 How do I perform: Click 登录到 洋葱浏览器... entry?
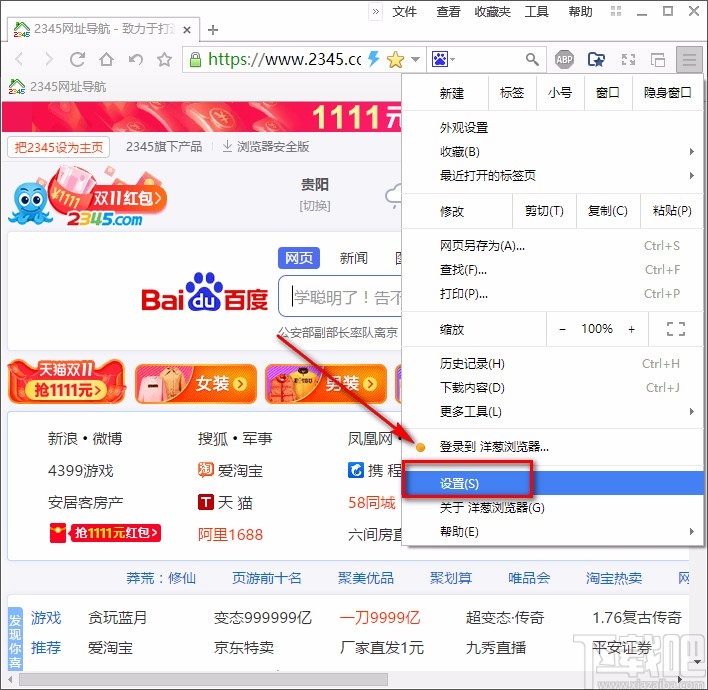552,447
